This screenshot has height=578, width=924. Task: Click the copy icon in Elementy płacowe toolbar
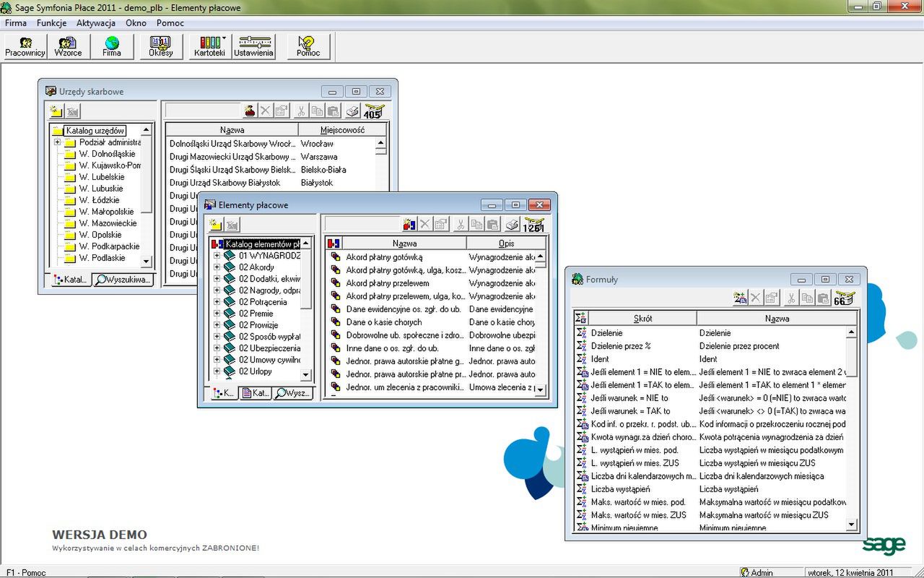click(x=476, y=224)
